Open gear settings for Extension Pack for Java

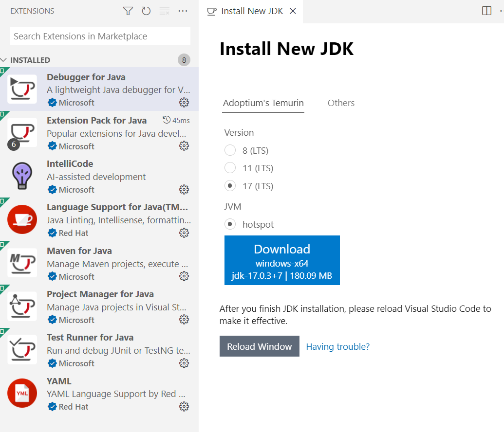pos(184,146)
